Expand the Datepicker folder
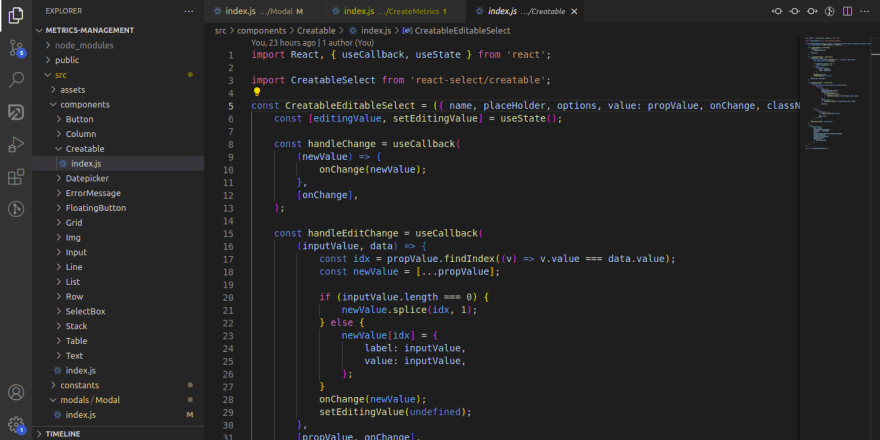 119,178
